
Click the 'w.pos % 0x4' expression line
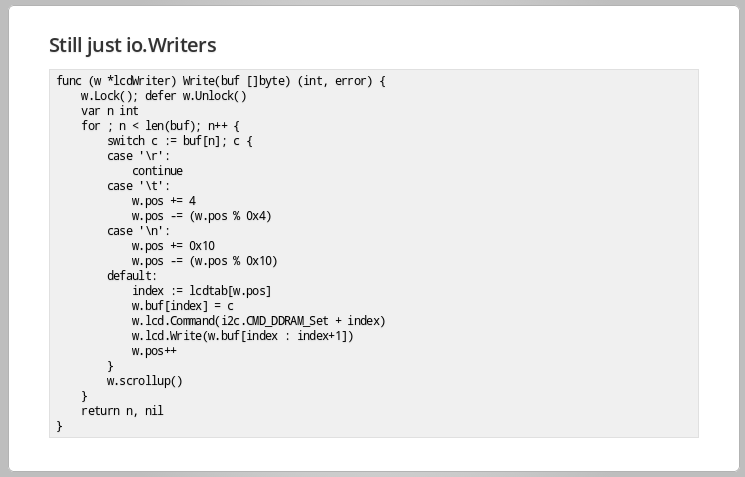(x=201, y=216)
